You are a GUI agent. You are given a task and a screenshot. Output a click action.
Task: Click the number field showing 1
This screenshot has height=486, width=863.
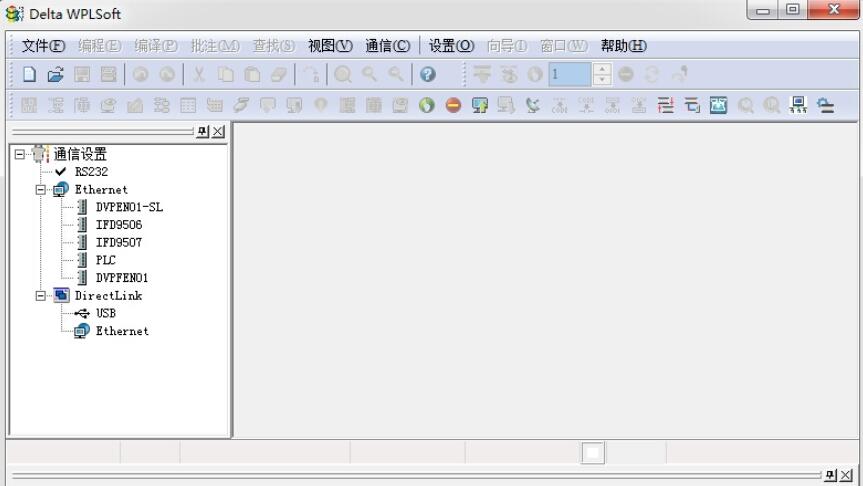click(570, 74)
